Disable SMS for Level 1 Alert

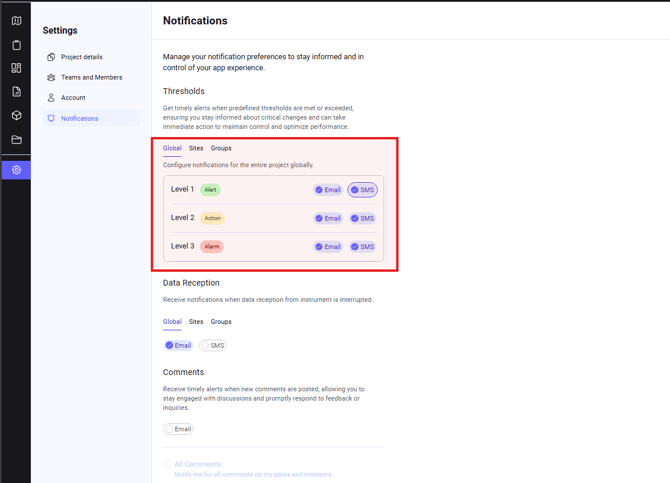pos(362,190)
